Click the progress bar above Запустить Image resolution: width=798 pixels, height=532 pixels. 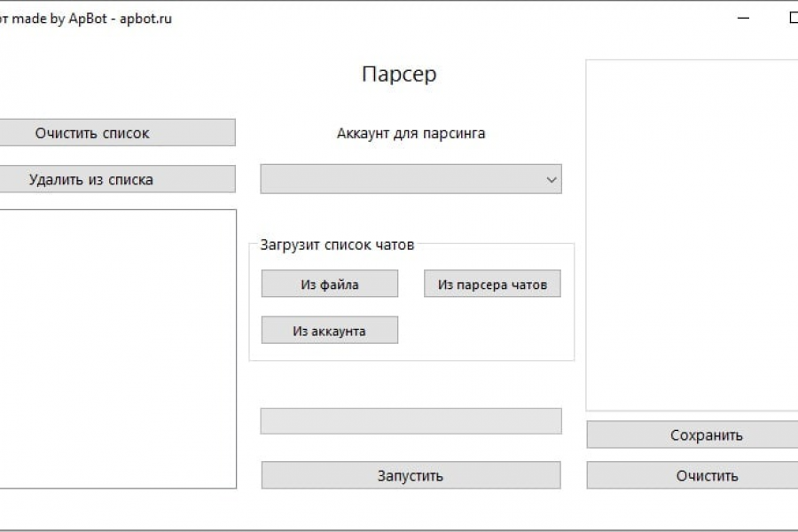point(411,421)
